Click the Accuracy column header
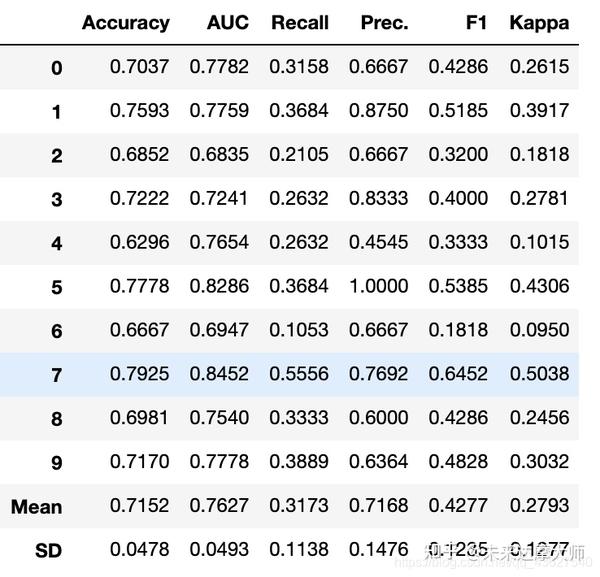 pyautogui.click(x=126, y=23)
